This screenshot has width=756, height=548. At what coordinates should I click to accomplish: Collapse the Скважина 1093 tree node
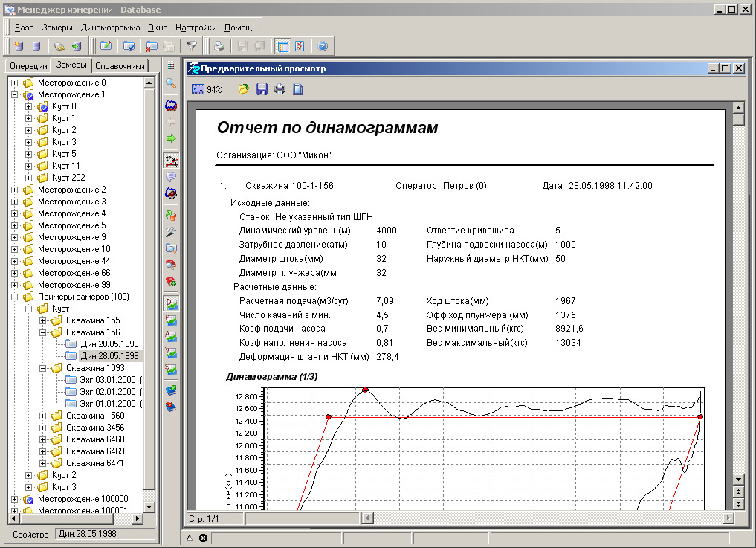click(x=43, y=368)
